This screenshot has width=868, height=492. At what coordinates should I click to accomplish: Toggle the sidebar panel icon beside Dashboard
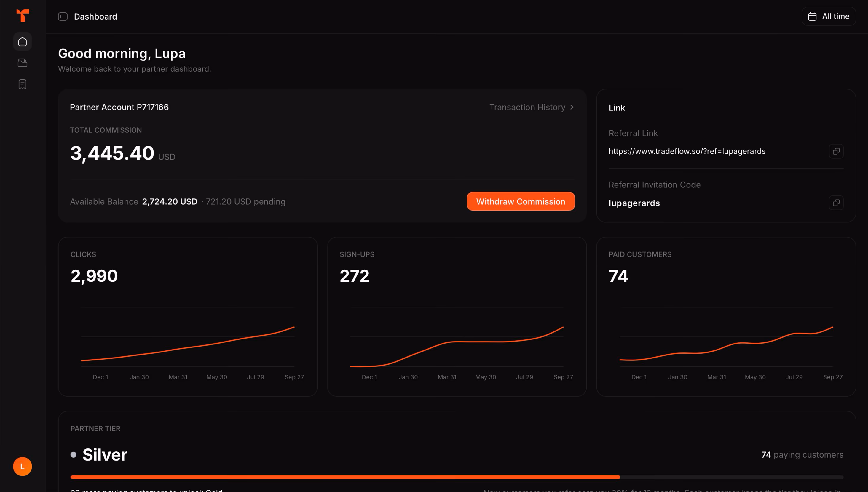tap(63, 17)
